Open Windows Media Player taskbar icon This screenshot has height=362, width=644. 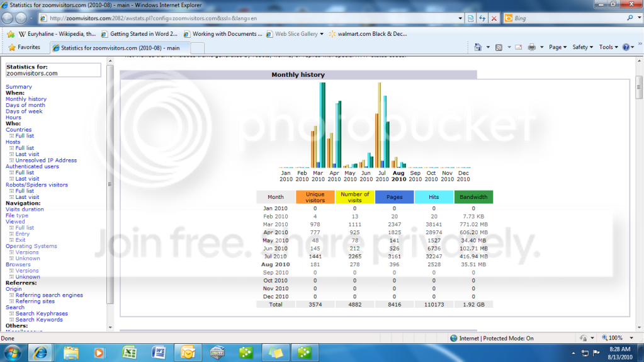[99, 353]
